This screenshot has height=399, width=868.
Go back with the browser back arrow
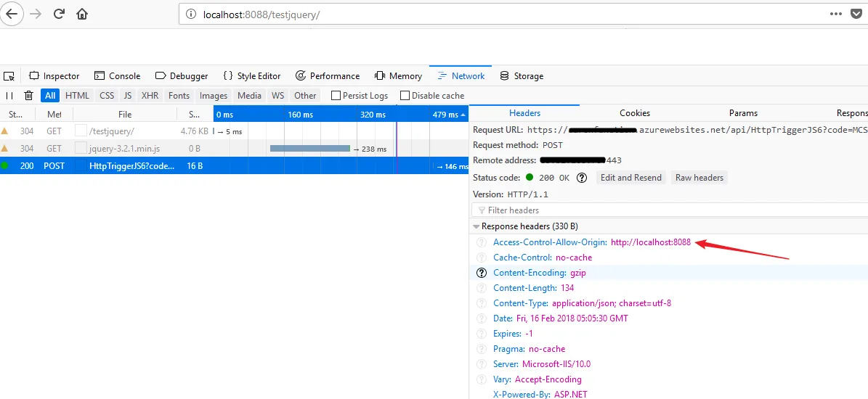click(12, 15)
